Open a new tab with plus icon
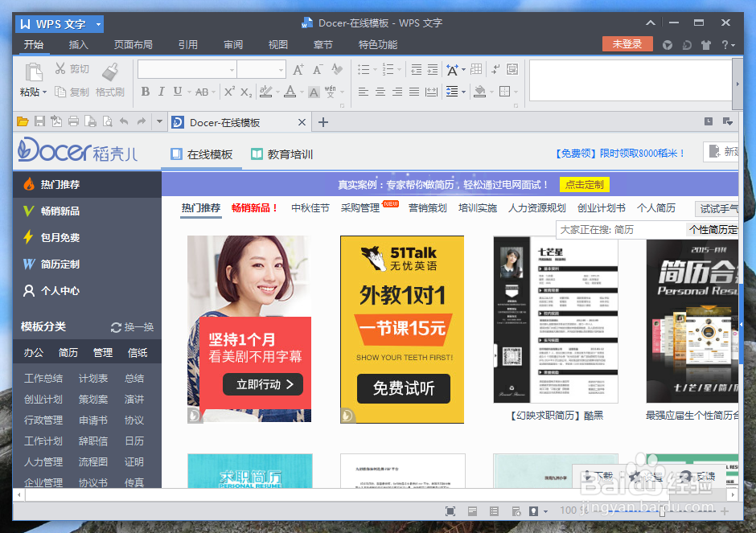 (323, 122)
